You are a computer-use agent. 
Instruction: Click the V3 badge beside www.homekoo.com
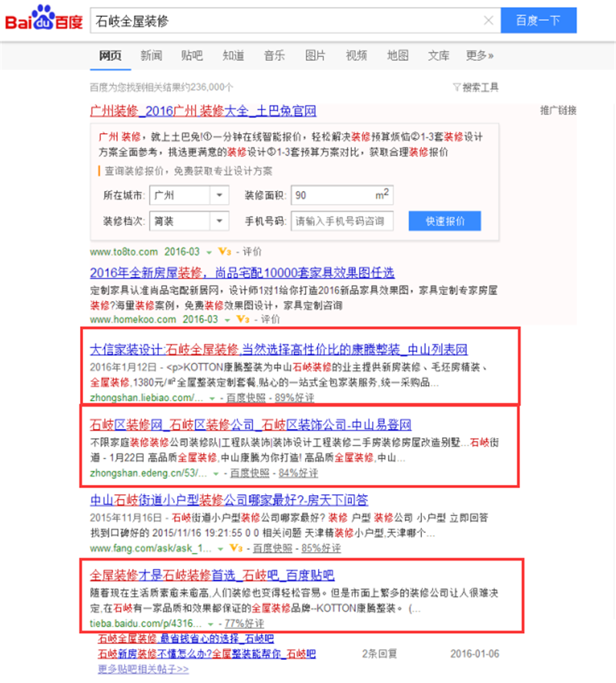243,320
